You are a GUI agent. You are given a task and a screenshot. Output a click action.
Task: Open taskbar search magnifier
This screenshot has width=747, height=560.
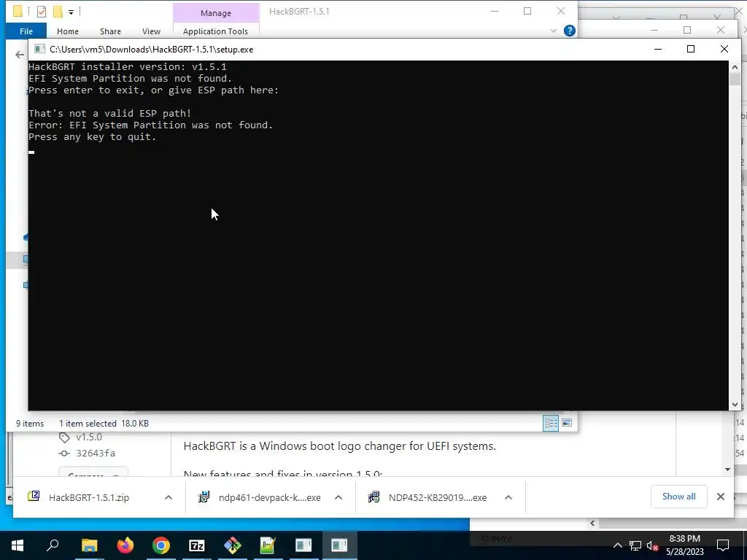[x=53, y=545]
